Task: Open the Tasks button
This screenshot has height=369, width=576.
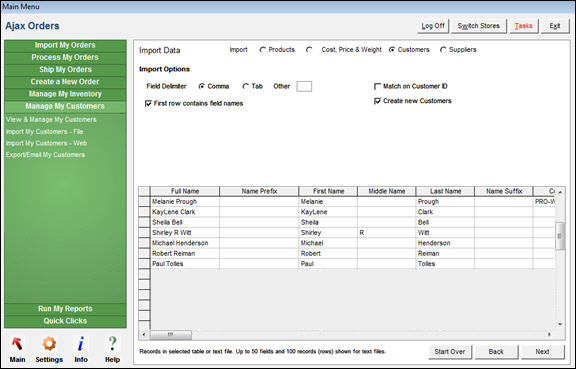Action: pyautogui.click(x=523, y=26)
